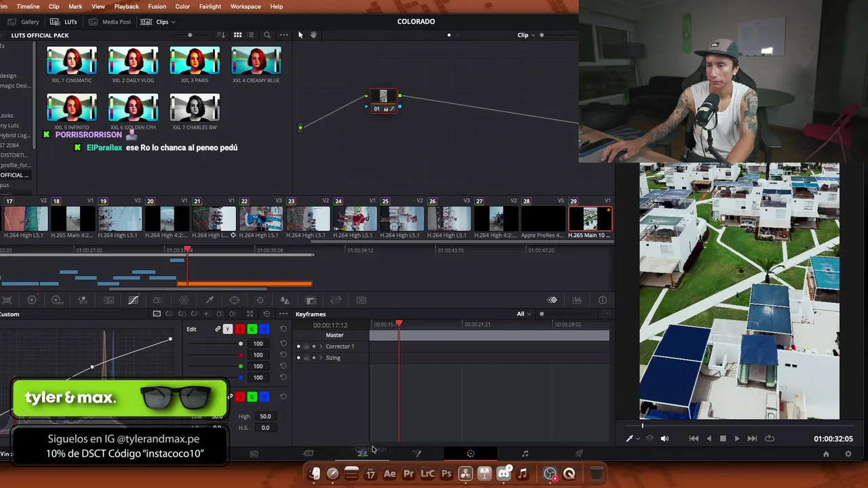Click the white intensity slider in curves
Screen dimensions: 868x488
(x=216, y=344)
